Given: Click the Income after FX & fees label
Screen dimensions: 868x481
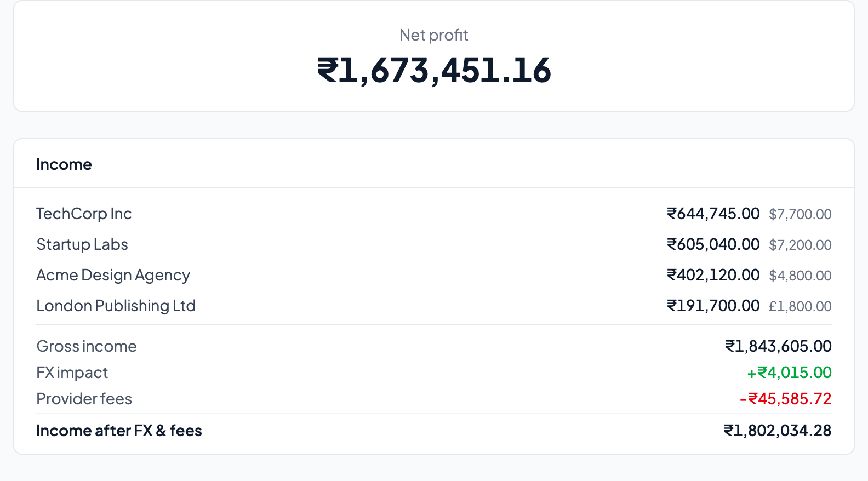Looking at the screenshot, I should click(x=119, y=431).
